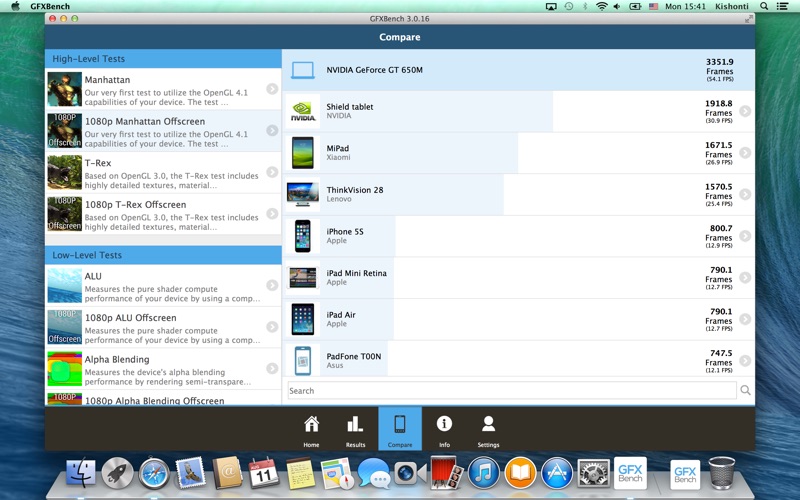800x500 pixels.
Task: Expand the 1080p Manhattan Offscreen test arrow
Action: [x=272, y=131]
